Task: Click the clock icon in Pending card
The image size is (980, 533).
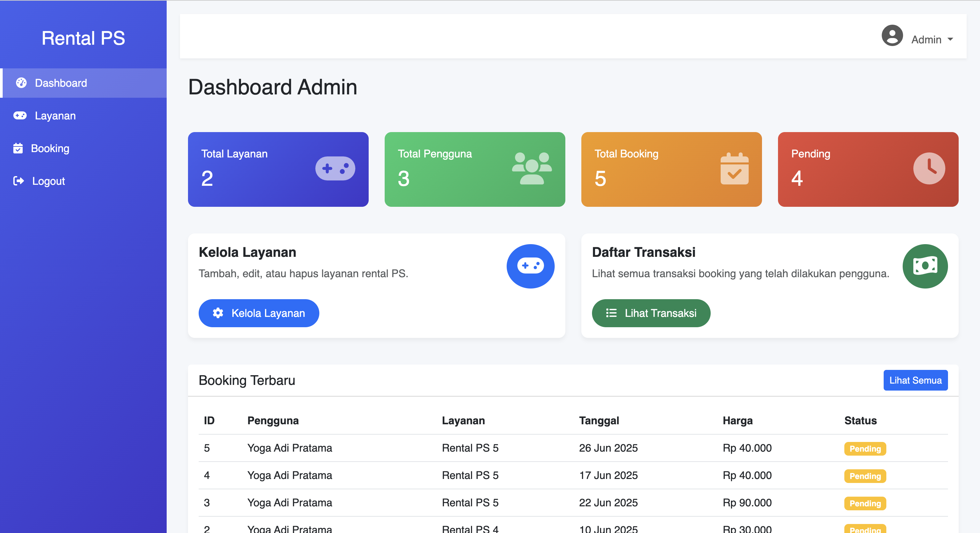Action: click(929, 168)
